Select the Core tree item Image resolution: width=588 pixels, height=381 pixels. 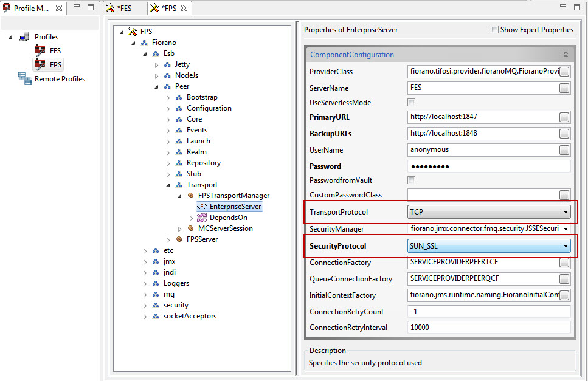click(x=194, y=119)
